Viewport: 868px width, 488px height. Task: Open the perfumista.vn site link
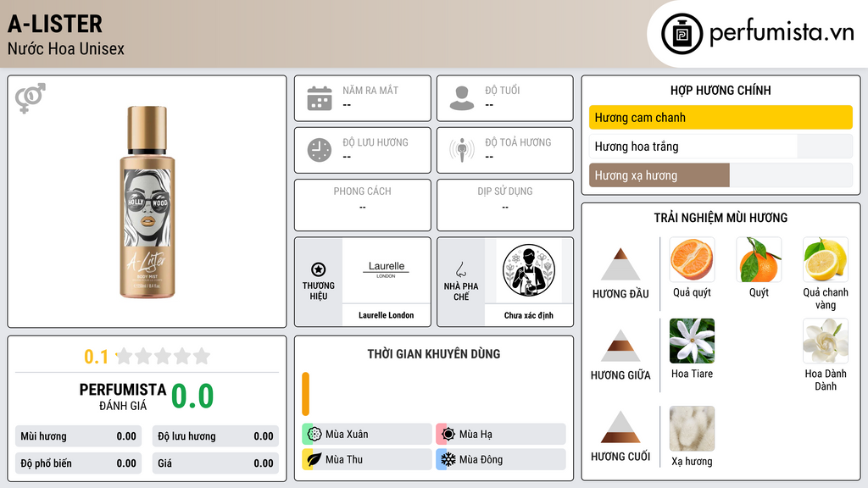(x=782, y=33)
